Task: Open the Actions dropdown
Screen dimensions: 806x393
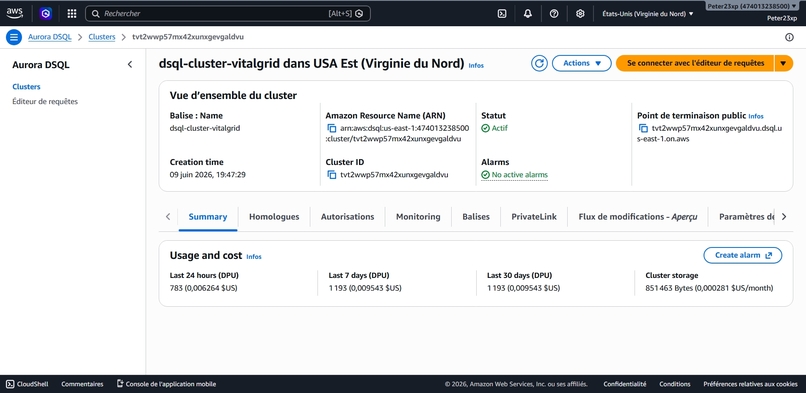Action: 582,63
